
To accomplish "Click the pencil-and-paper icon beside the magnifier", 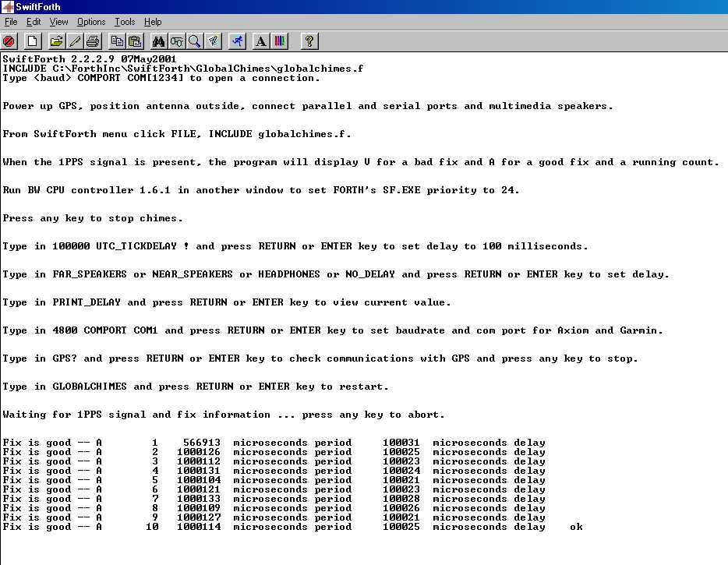I will click(x=214, y=41).
